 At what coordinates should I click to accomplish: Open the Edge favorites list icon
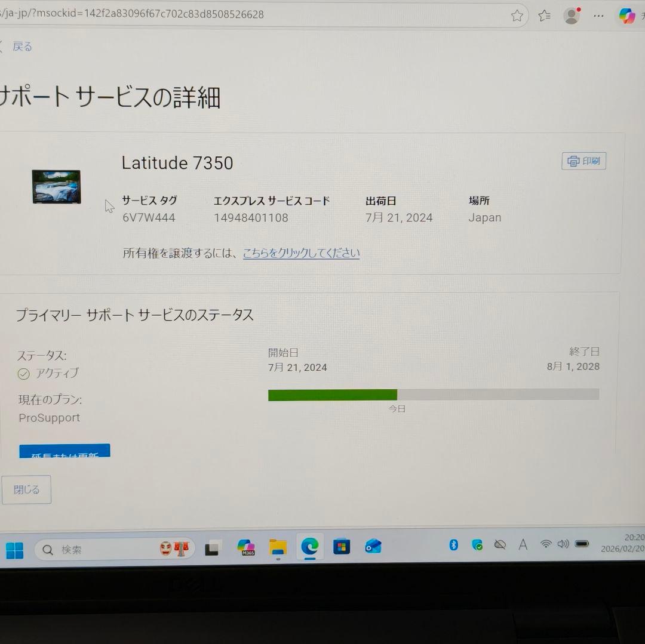tap(544, 16)
